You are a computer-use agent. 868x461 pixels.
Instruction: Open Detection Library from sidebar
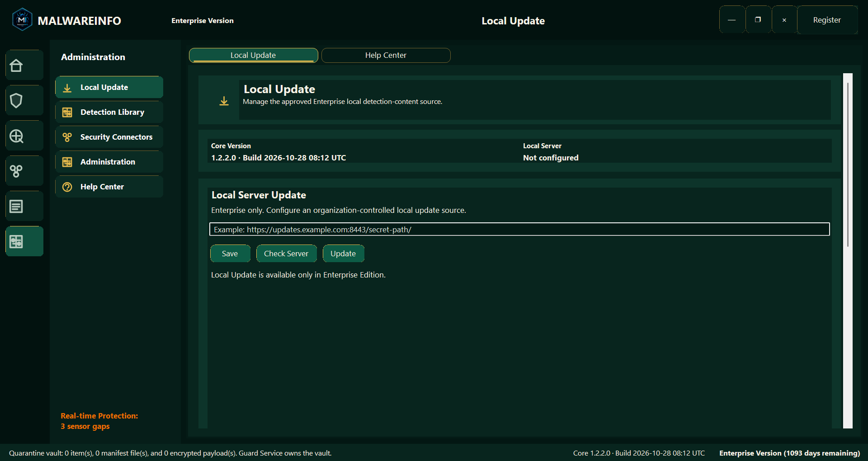point(109,112)
